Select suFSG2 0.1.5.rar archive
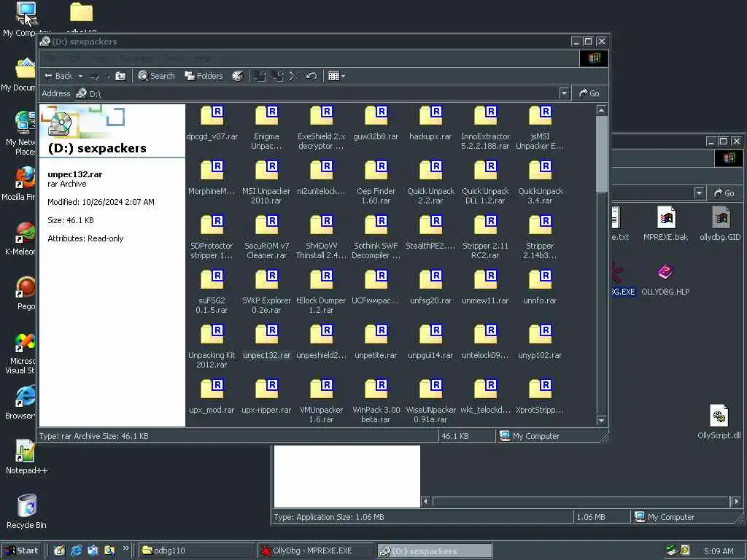 (x=212, y=292)
